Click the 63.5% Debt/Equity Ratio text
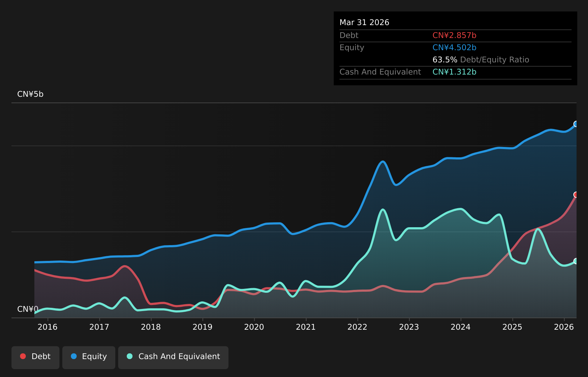The width and height of the screenshot is (588, 377). point(481,60)
